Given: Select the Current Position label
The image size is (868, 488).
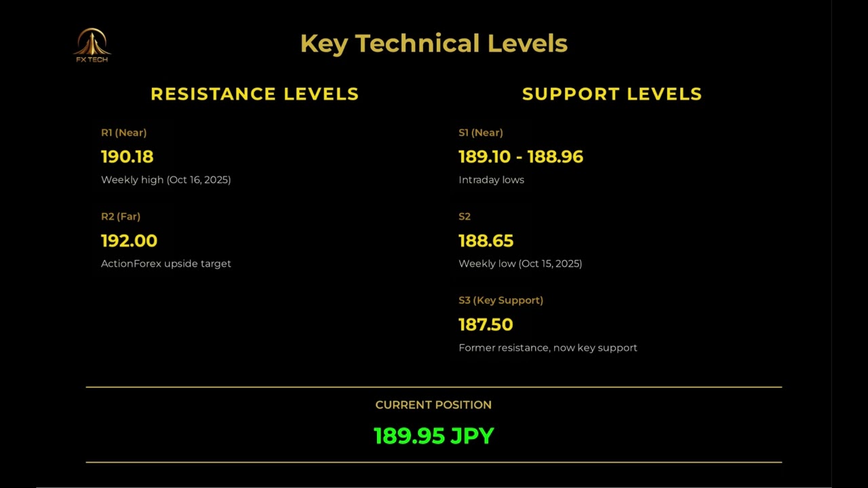Looking at the screenshot, I should [433, 405].
